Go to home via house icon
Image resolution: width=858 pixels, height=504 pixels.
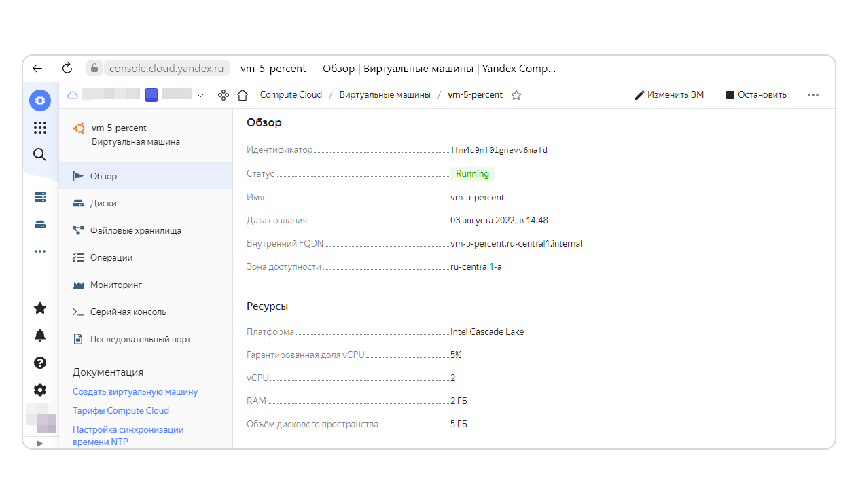point(243,95)
